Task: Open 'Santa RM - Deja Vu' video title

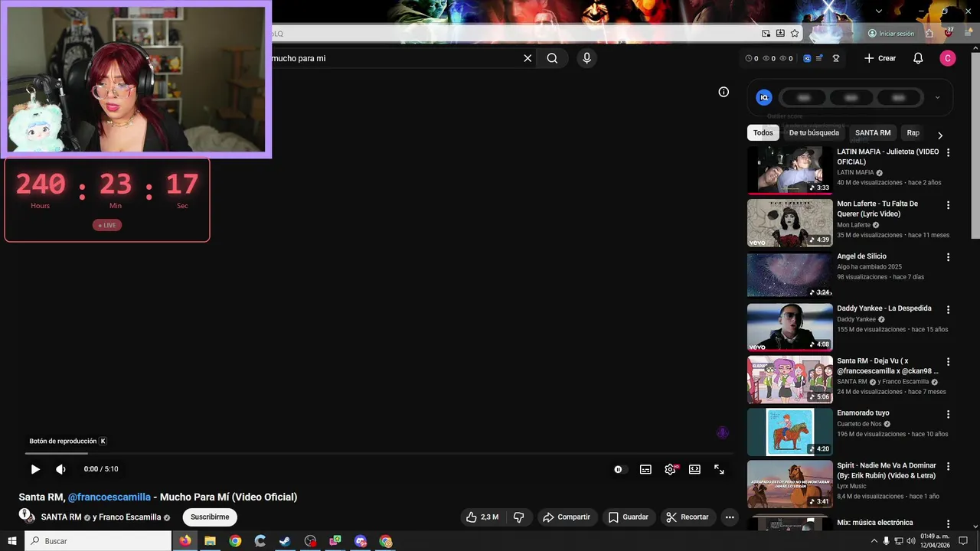Action: 887,366
